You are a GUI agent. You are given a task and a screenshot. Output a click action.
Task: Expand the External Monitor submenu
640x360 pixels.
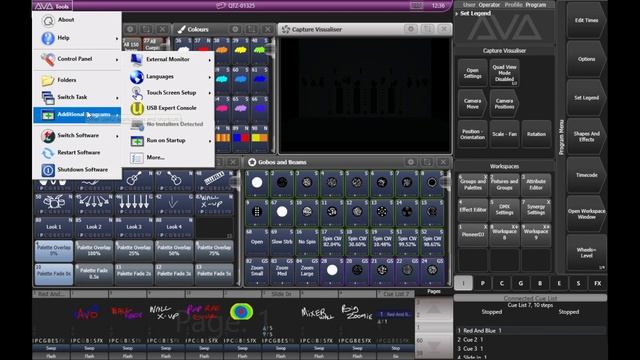[168, 60]
